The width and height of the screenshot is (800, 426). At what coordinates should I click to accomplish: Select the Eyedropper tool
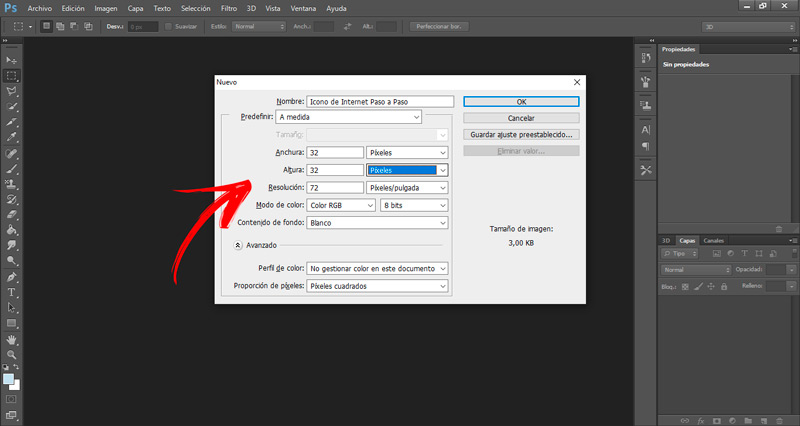click(11, 137)
